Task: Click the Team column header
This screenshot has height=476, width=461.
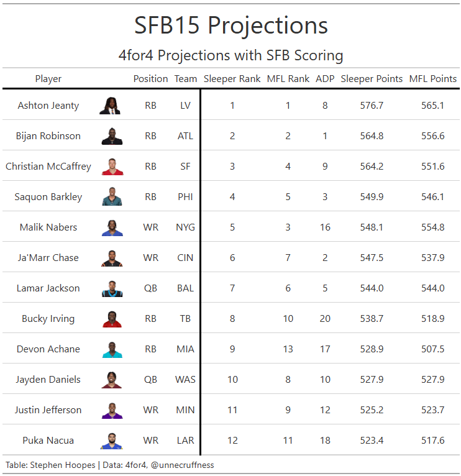Action: point(186,79)
